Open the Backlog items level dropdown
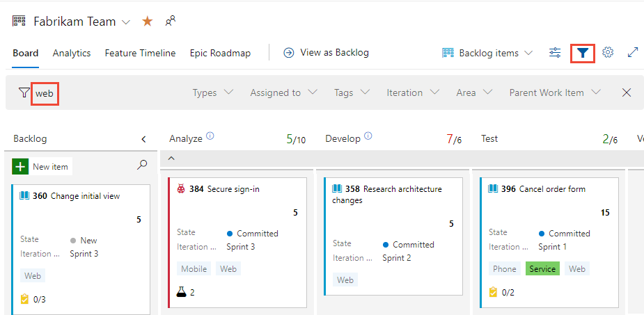 click(487, 53)
